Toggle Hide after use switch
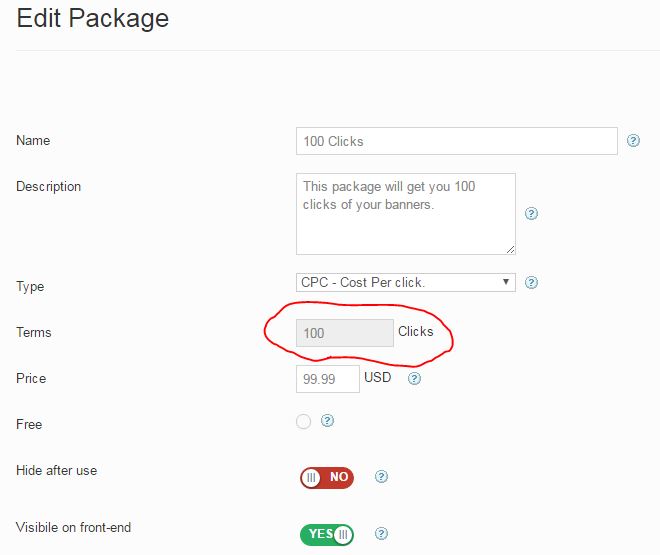 coord(327,478)
